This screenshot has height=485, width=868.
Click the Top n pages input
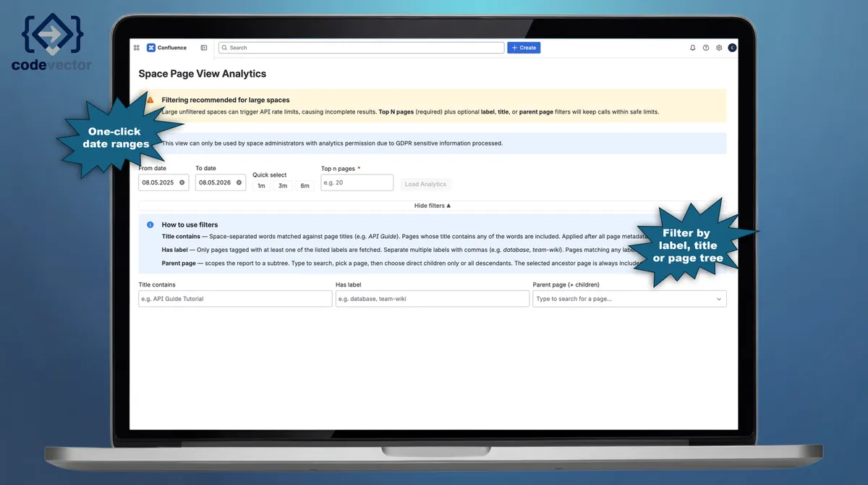pos(357,182)
